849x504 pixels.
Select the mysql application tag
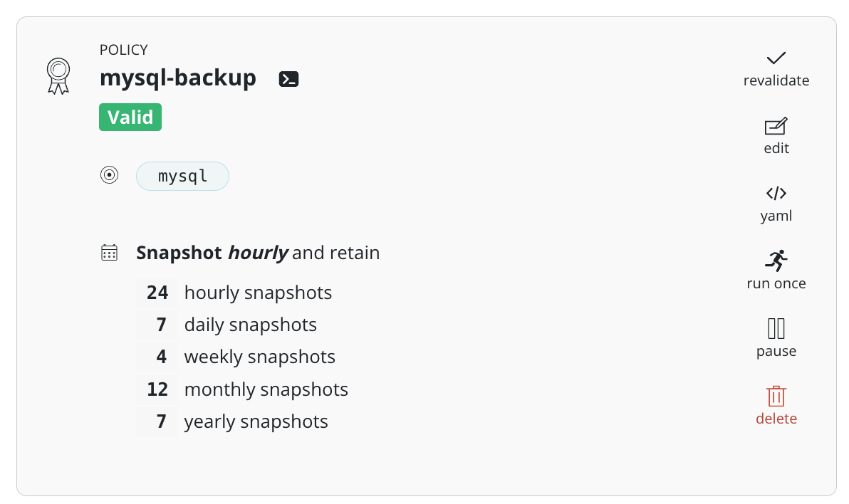(x=182, y=176)
